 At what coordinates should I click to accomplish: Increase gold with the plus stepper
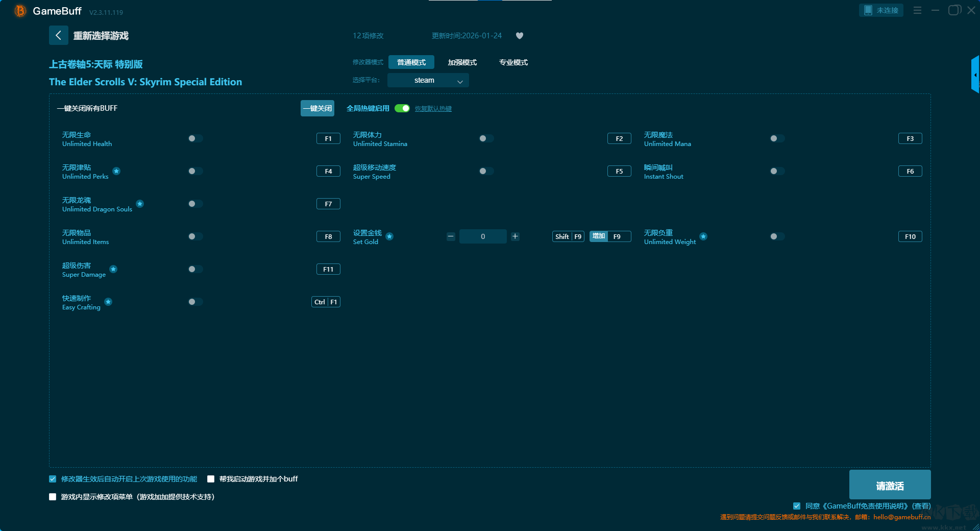coord(515,236)
